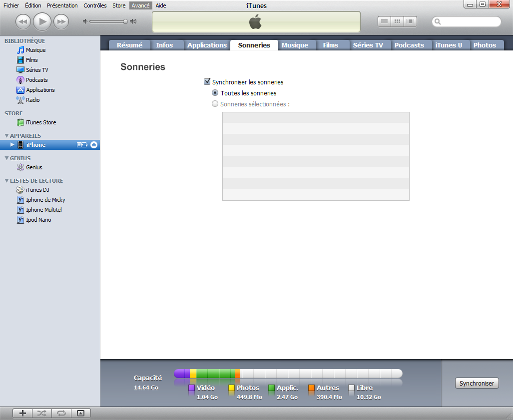
Task: Toggle shuffle mode at bottom bar
Action: click(x=42, y=413)
